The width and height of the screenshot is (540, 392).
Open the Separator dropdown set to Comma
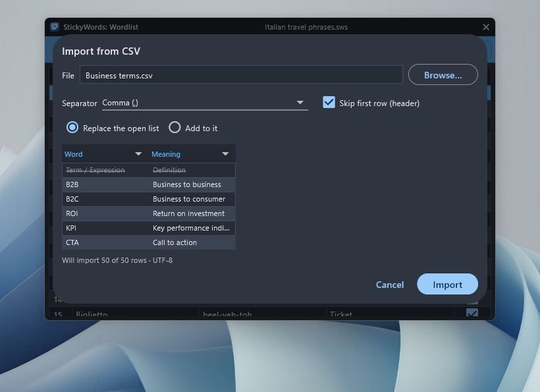[205, 103]
